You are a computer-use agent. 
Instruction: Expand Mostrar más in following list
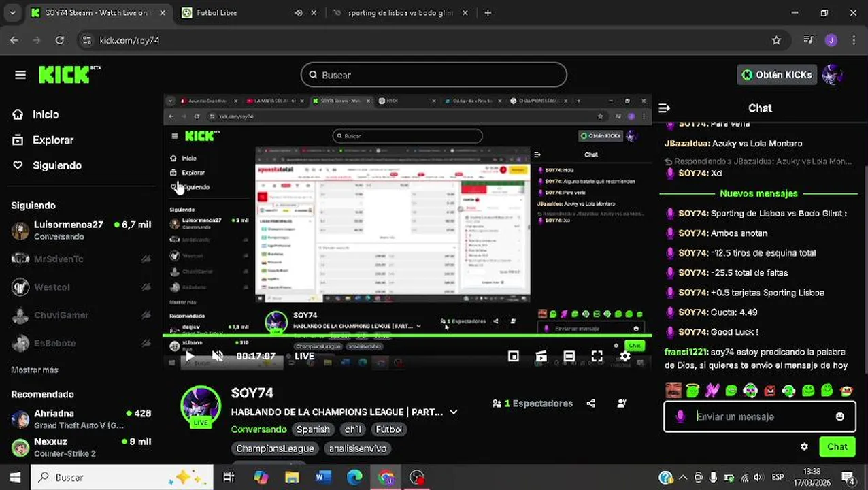pyautogui.click(x=35, y=370)
